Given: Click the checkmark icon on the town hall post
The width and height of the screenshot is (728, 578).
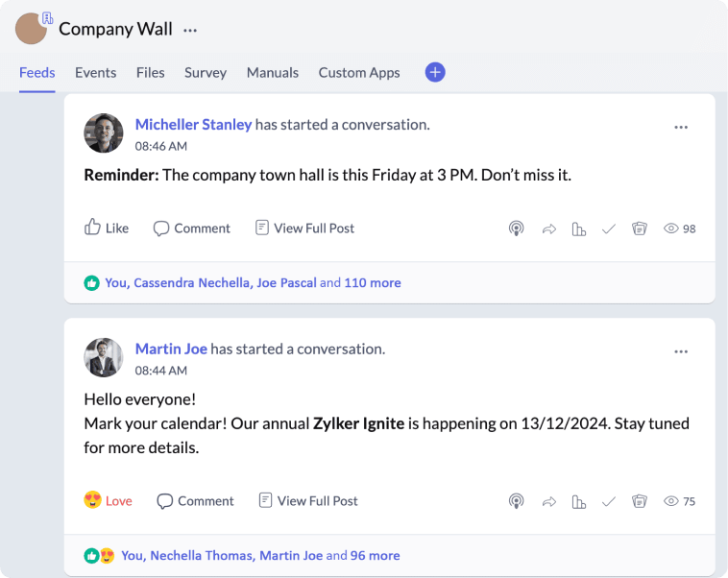Looking at the screenshot, I should click(x=608, y=229).
